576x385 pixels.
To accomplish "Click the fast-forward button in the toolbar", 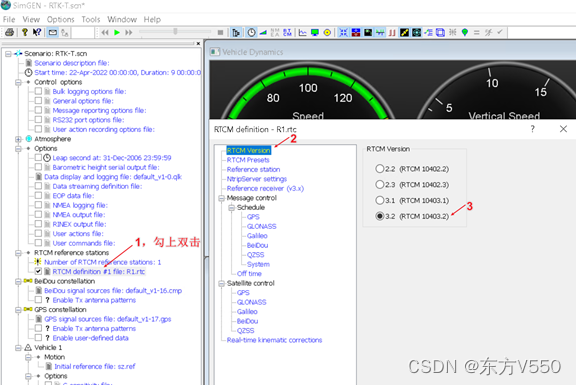I will 129,32.
